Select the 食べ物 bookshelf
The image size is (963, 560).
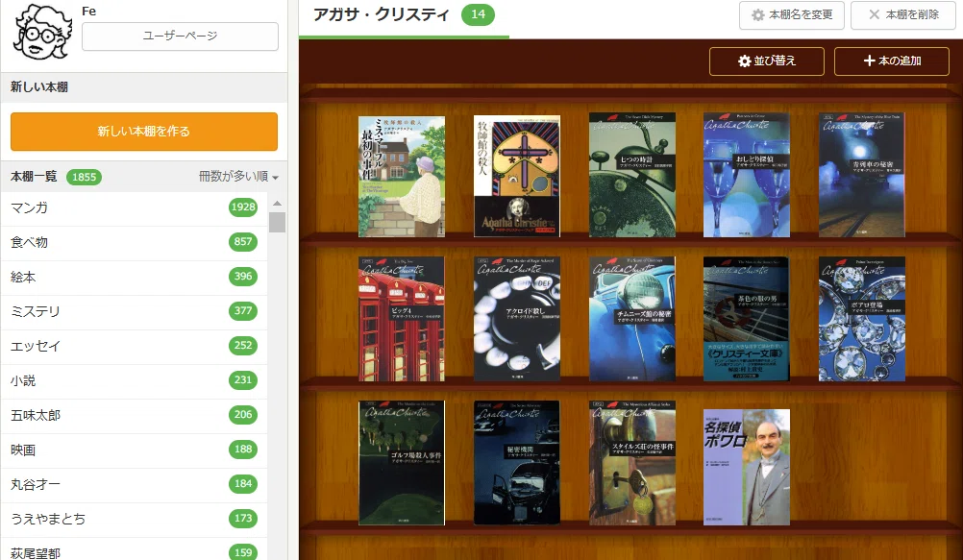pyautogui.click(x=134, y=242)
